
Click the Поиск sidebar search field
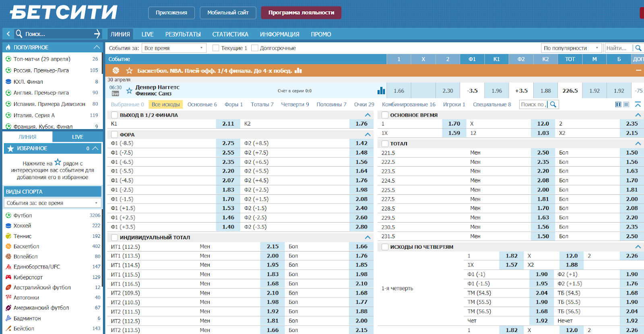tap(58, 34)
